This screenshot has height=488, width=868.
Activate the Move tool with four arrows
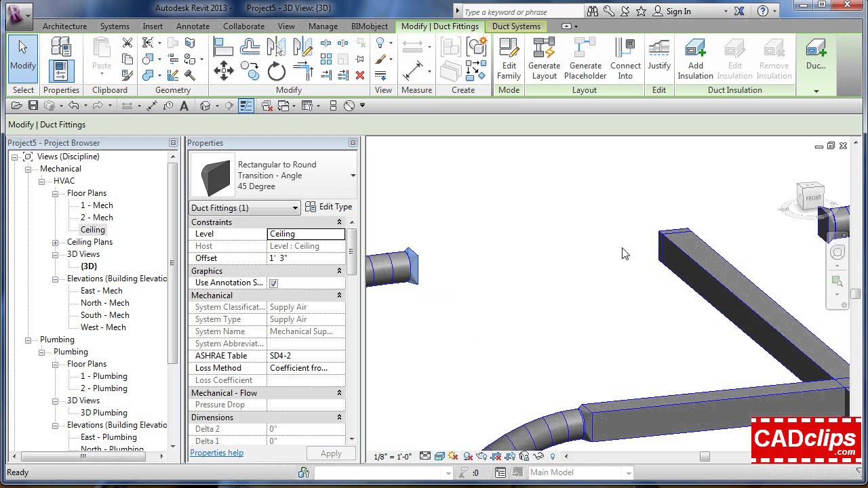pos(223,70)
